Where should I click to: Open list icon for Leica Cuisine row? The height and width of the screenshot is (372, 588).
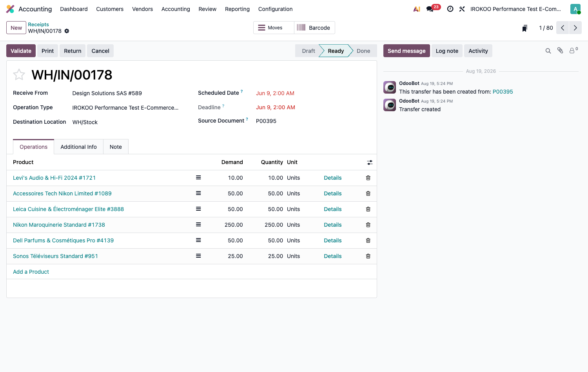198,209
